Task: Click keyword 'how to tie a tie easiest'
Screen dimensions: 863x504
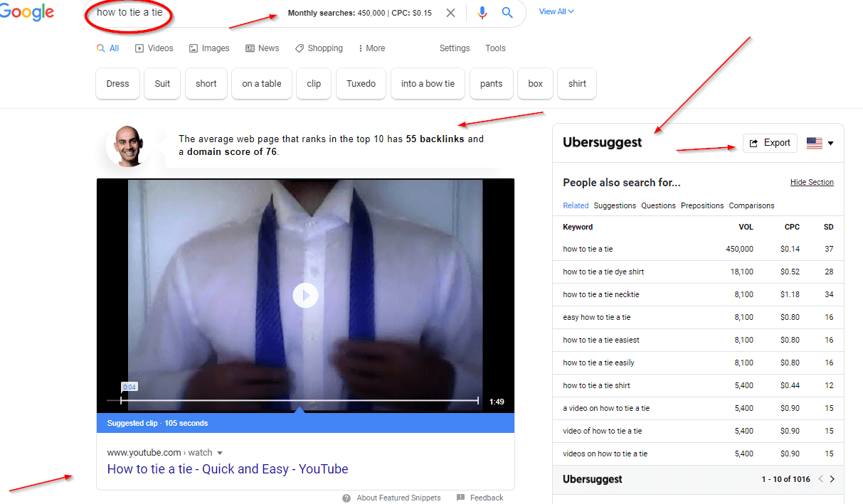Action: (601, 340)
